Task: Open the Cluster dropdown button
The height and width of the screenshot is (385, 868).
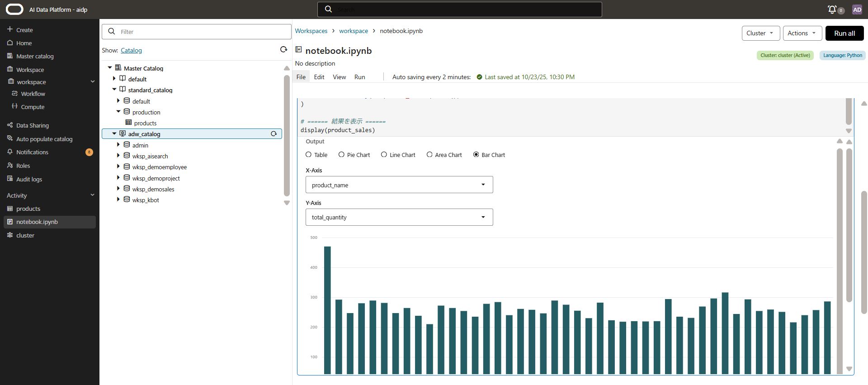Action: tap(760, 33)
